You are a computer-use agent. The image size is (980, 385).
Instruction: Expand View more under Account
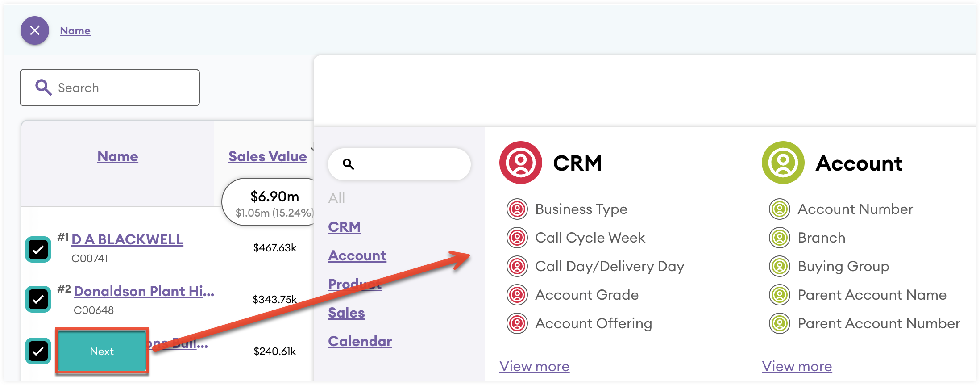coord(797,366)
